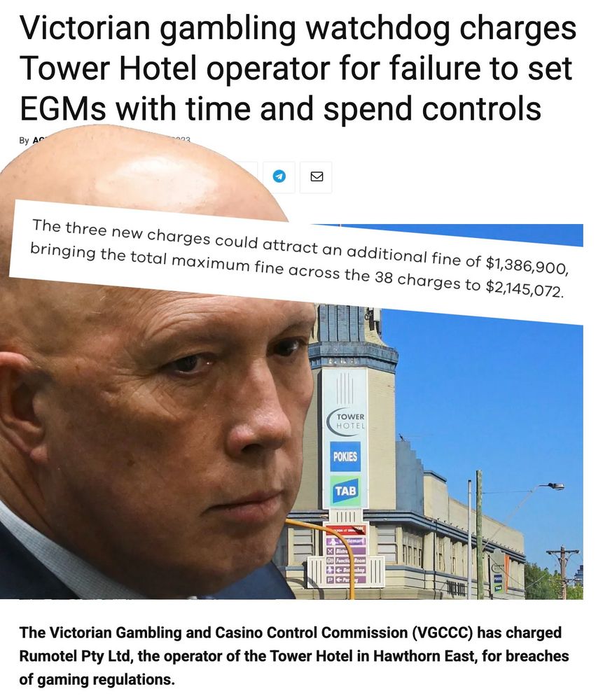The image size is (603, 700).
Task: Click the blue POKIES sign in photo
Action: 345,456
